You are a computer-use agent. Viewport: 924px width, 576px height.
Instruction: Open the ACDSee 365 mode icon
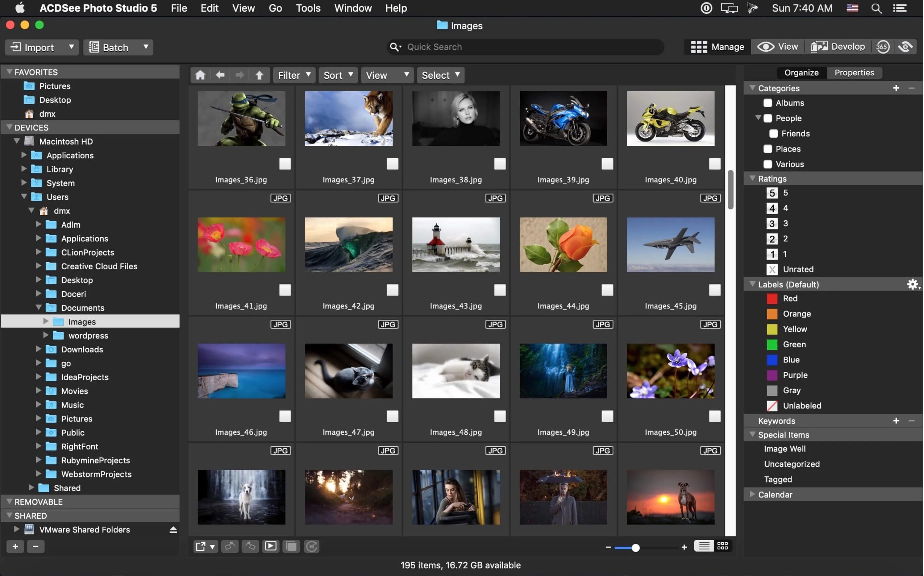pos(882,47)
